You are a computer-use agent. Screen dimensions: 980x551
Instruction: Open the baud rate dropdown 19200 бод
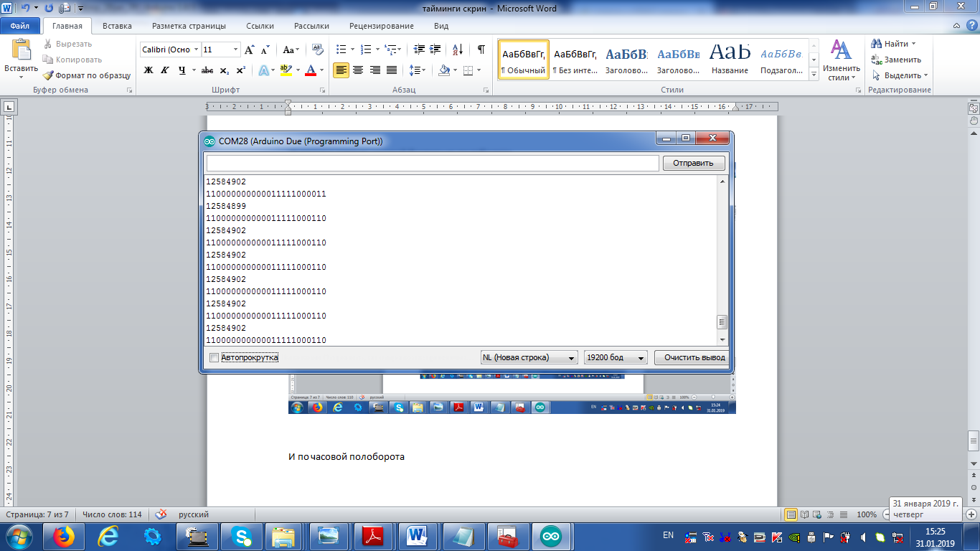[616, 357]
